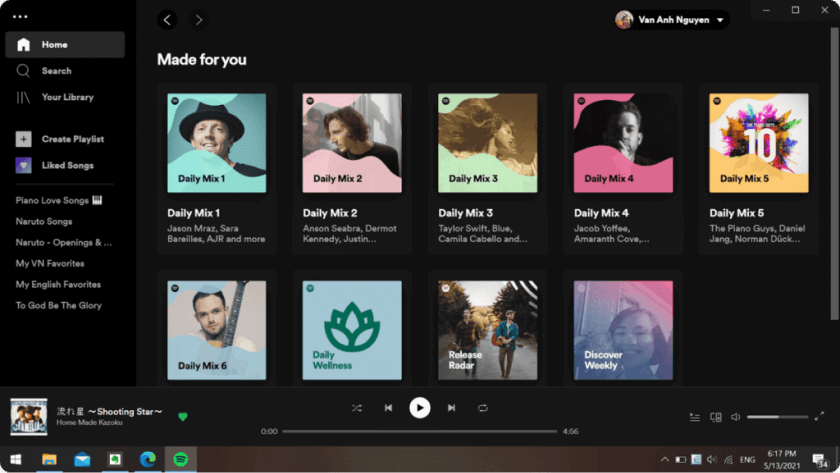The height and width of the screenshot is (473, 840).
Task: Click the ENG language indicator
Action: pyautogui.click(x=747, y=460)
